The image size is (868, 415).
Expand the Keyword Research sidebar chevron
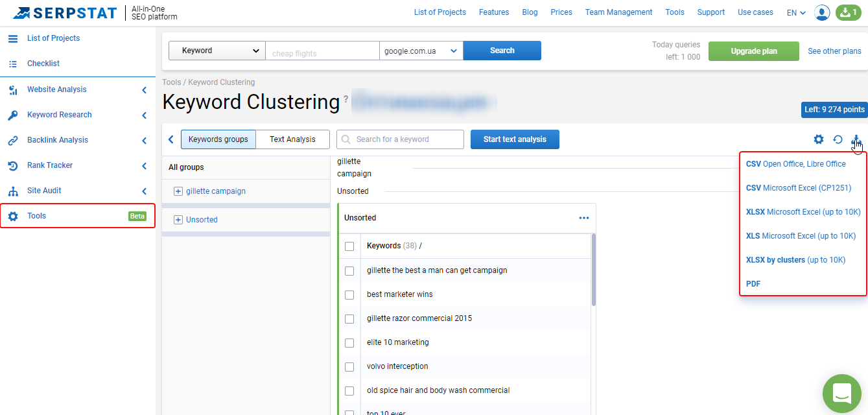pos(144,115)
